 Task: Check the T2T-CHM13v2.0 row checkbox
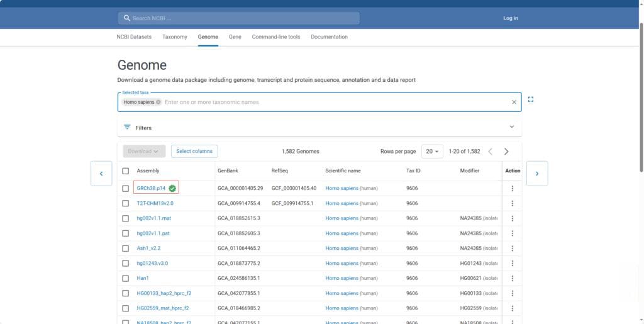pyautogui.click(x=126, y=203)
